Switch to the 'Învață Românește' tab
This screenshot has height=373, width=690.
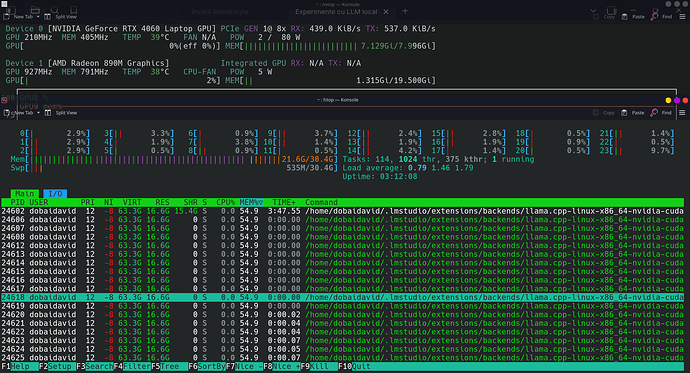coord(220,12)
